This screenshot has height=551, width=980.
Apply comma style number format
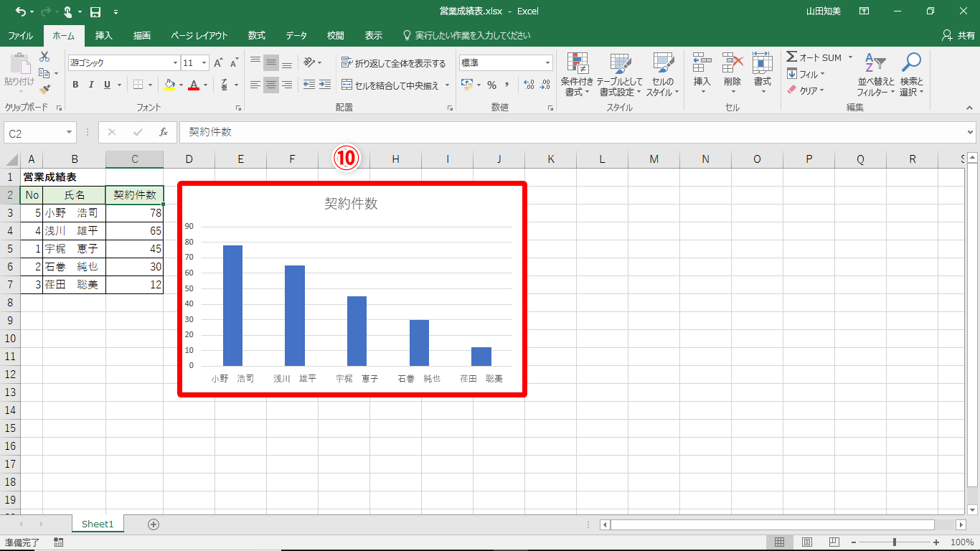tap(507, 85)
